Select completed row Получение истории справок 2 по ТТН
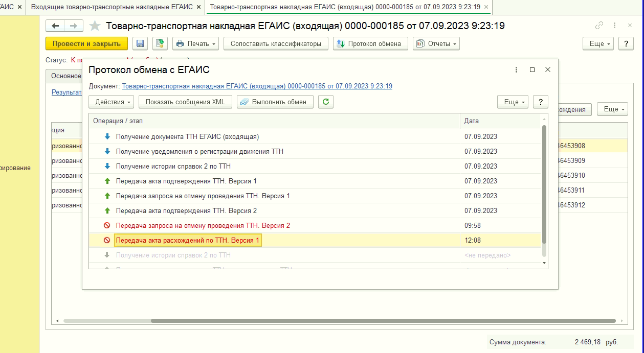The height and width of the screenshot is (353, 644). (x=315, y=166)
